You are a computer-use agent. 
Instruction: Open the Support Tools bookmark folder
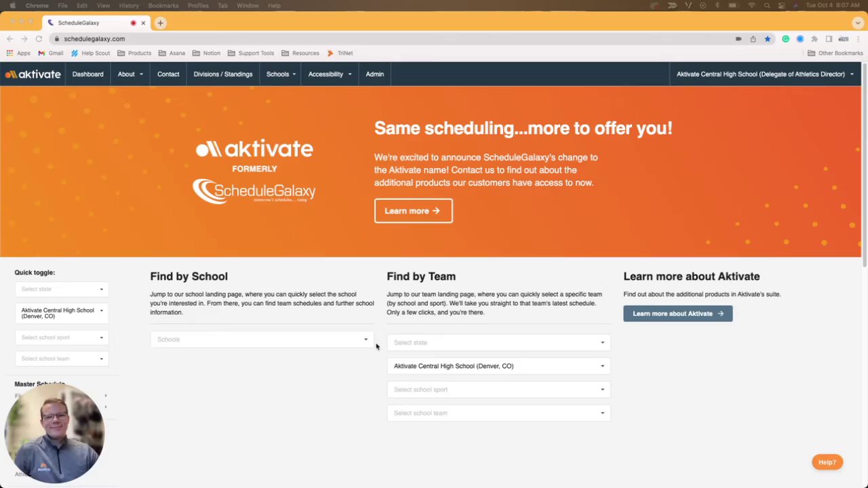(251, 53)
